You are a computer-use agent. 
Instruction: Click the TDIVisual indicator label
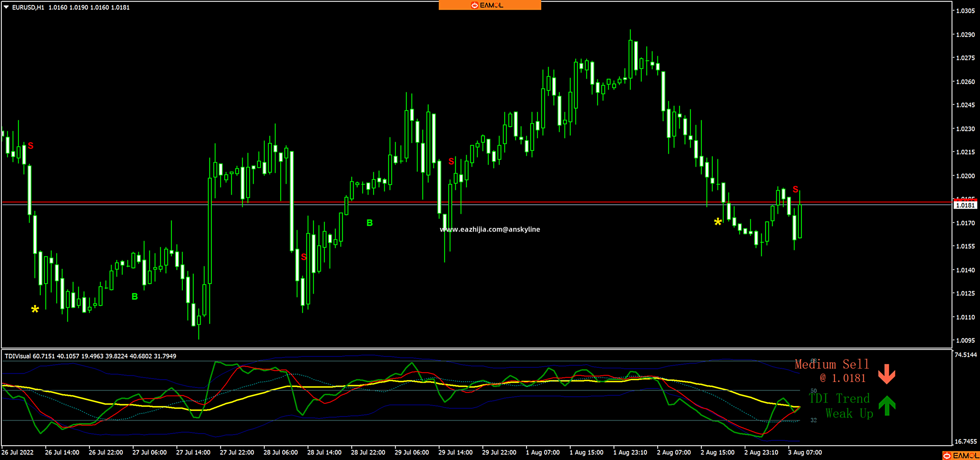coord(17,356)
